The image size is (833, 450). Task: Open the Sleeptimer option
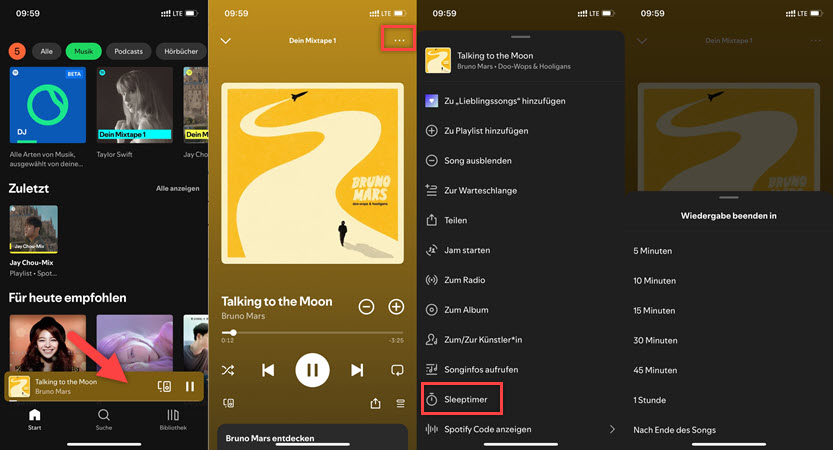(462, 399)
